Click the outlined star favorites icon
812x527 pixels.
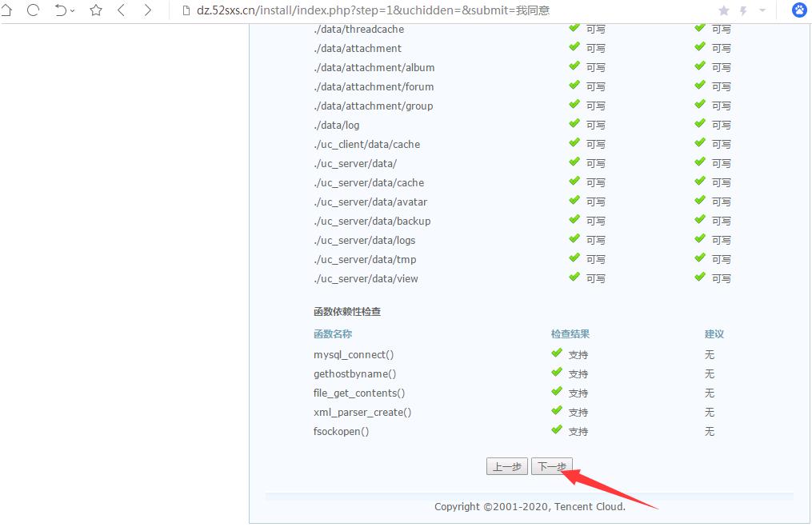tap(96, 10)
